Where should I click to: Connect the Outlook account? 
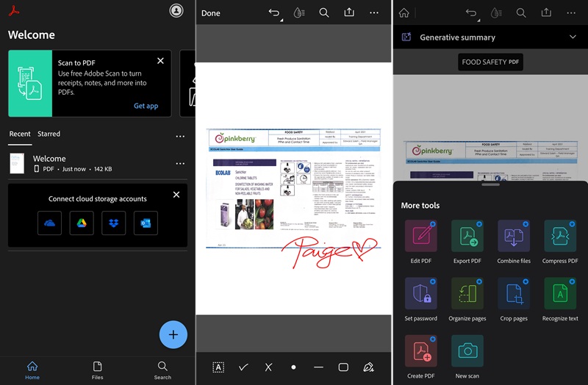pos(146,223)
